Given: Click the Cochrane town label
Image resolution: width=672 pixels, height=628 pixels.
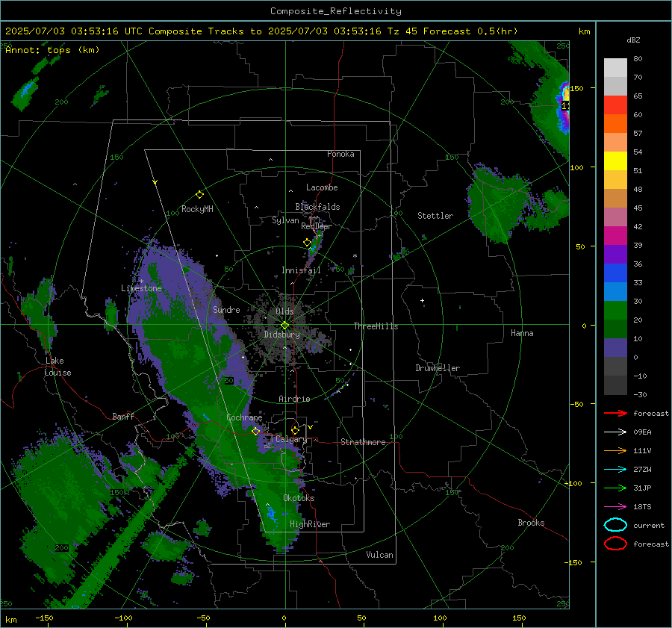Looking at the screenshot, I should pyautogui.click(x=244, y=417).
